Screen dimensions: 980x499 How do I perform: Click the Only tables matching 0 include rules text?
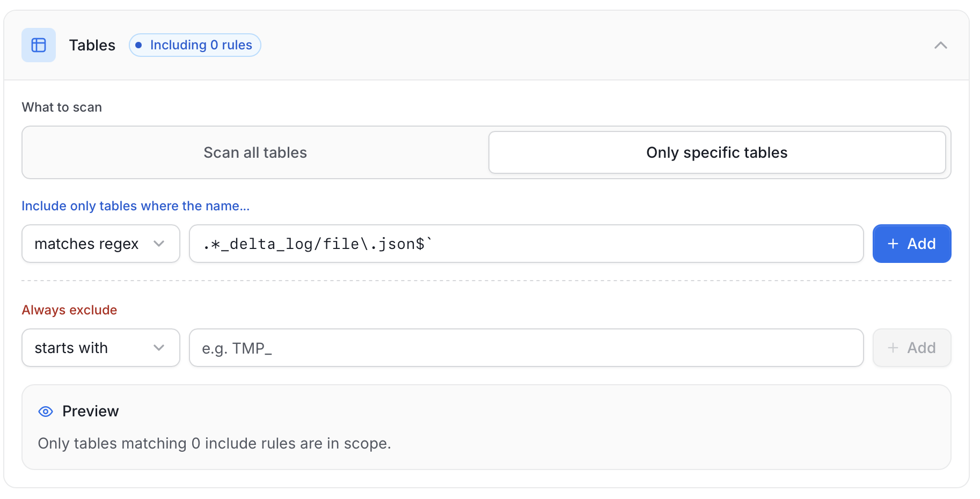pos(215,443)
